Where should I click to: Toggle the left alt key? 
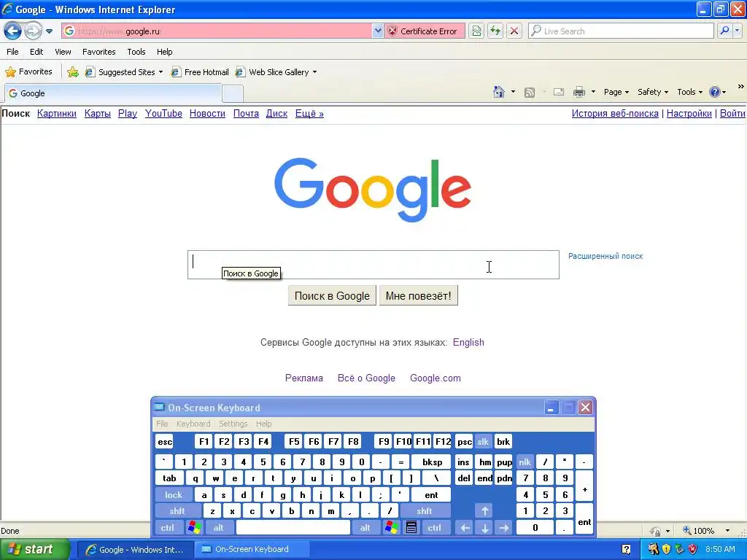[218, 528]
